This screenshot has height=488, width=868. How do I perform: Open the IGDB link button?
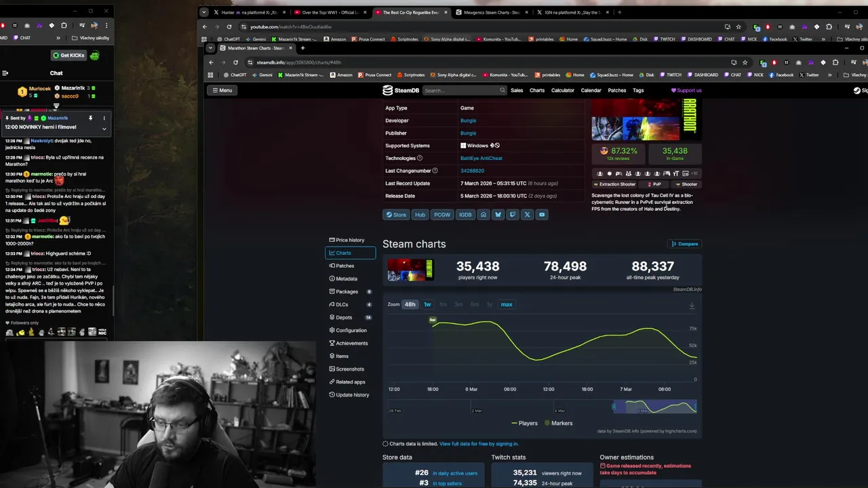pos(465,215)
